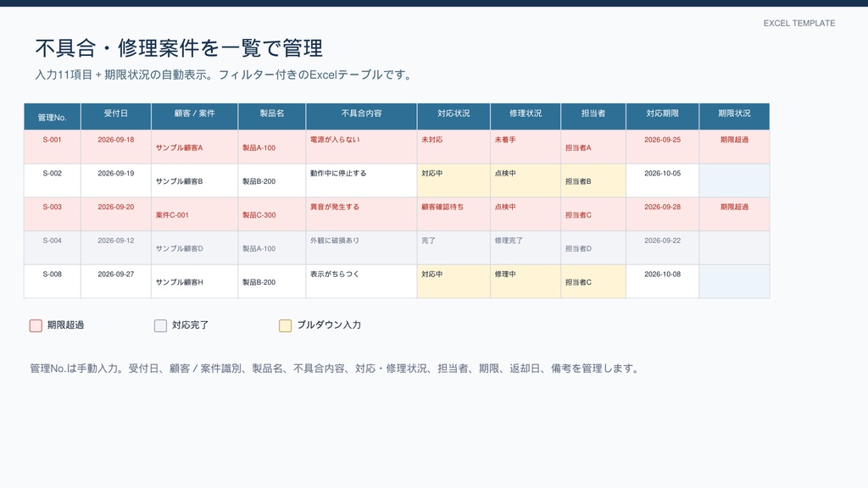The height and width of the screenshot is (488, 868).
Task: Click 製品A-100 in the S-001 row
Action: click(x=272, y=147)
